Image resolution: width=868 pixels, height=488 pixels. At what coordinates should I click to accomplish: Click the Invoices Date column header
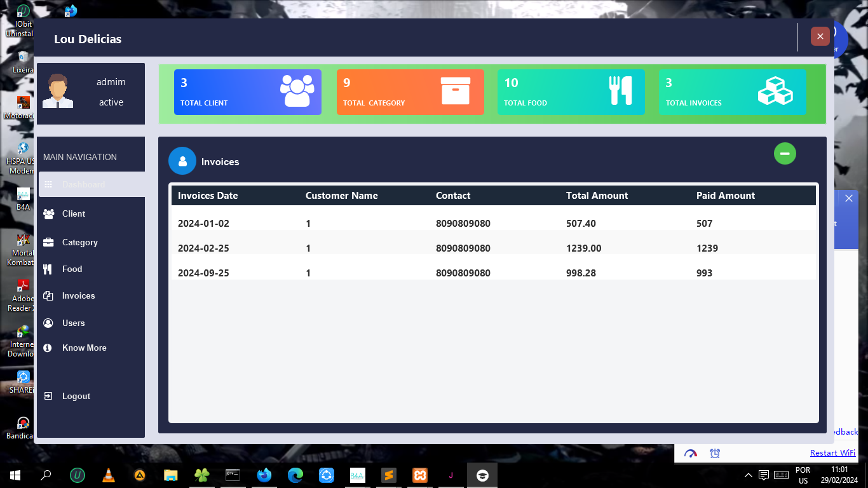click(208, 196)
